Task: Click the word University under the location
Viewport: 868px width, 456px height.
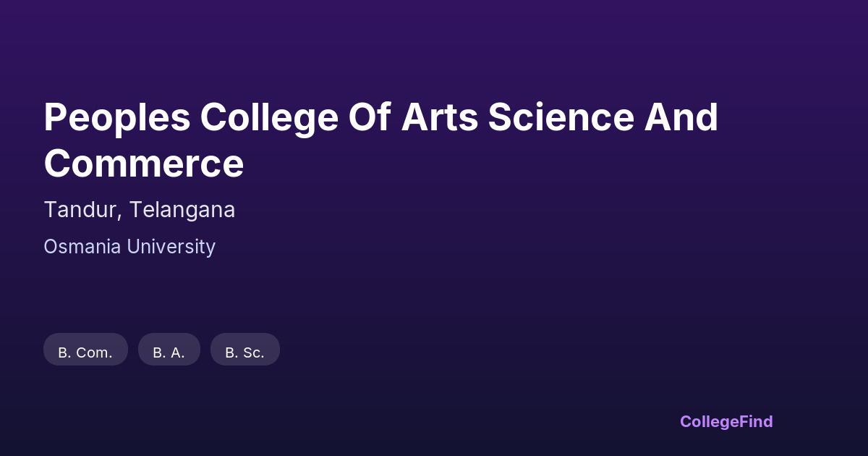Action: click(x=171, y=247)
